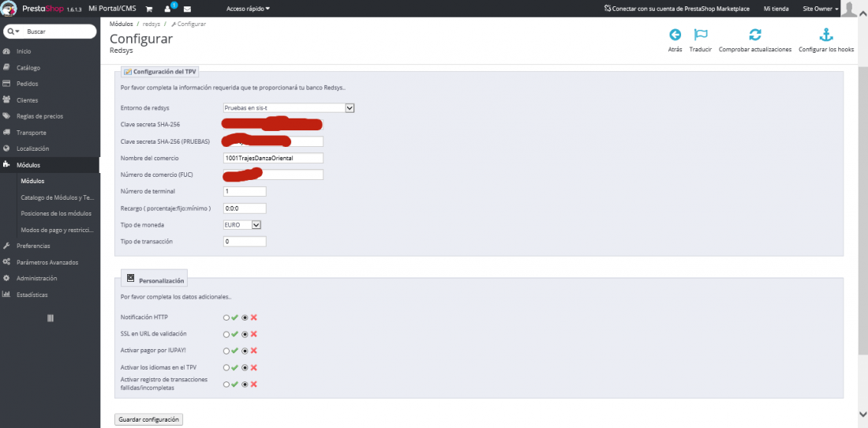868x428 pixels.
Task: Open the Acceso rápido dropdown
Action: click(248, 9)
